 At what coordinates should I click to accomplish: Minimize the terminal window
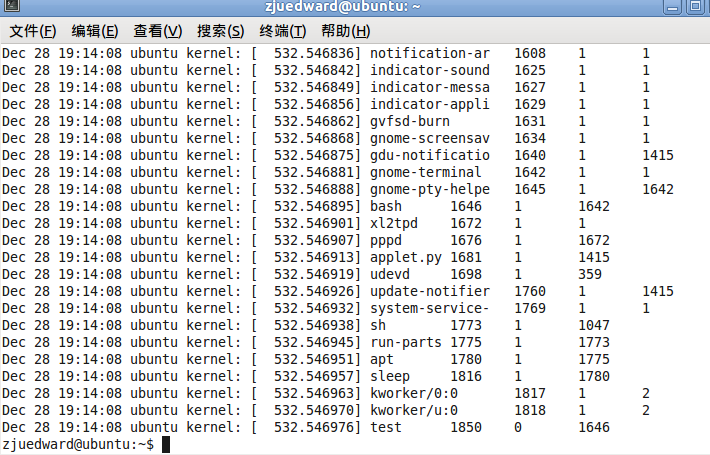point(672,6)
